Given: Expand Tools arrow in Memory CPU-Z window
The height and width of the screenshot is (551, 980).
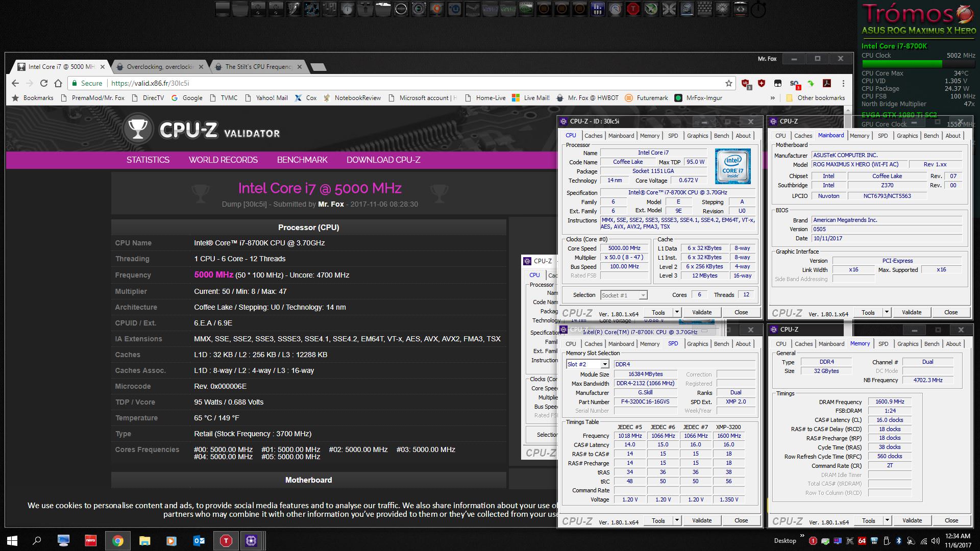Looking at the screenshot, I should point(887,520).
